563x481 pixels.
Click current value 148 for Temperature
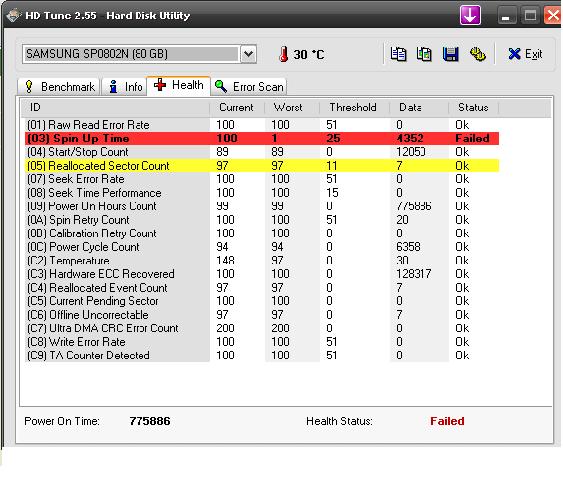click(225, 260)
